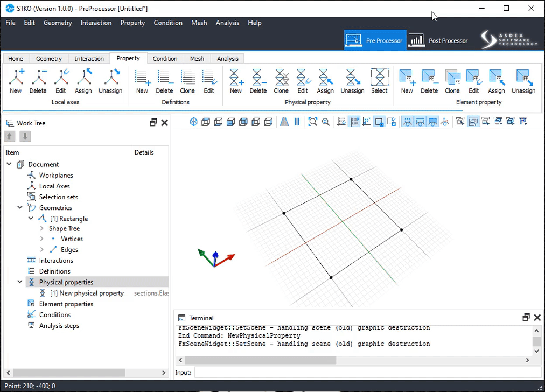
Task: Switch to the Condition ribbon tab
Action: coord(165,58)
